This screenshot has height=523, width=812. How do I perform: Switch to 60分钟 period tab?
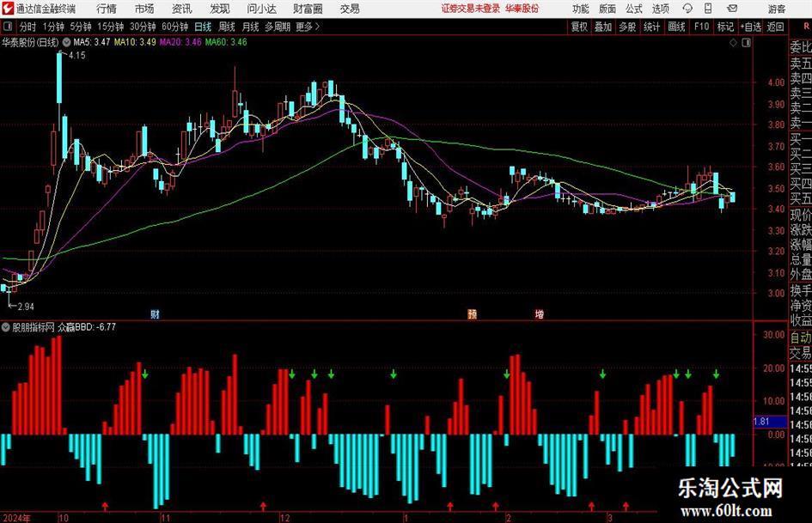pos(174,27)
